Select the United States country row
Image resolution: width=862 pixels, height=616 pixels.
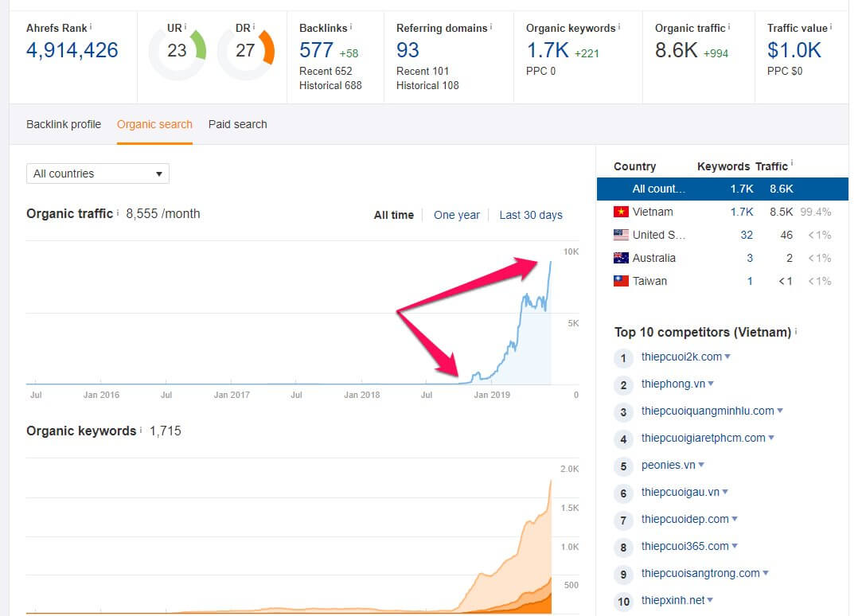coord(723,235)
